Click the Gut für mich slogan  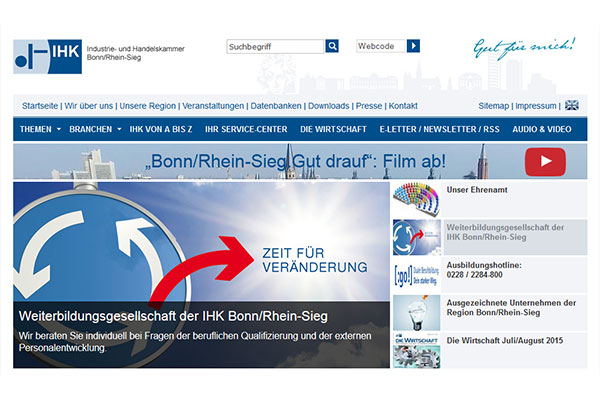click(524, 48)
